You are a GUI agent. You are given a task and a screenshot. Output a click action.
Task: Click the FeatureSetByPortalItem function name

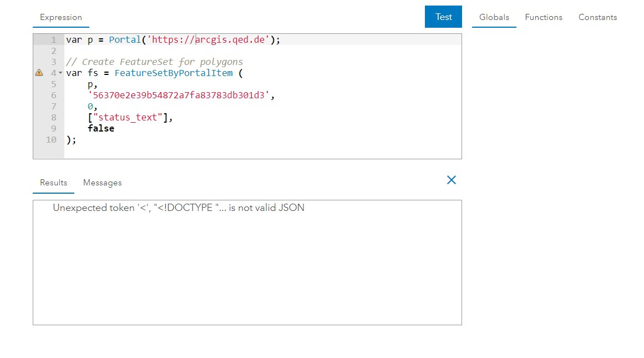[174, 73]
